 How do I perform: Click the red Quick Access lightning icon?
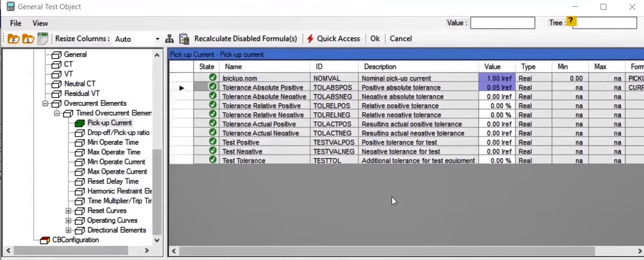[310, 39]
